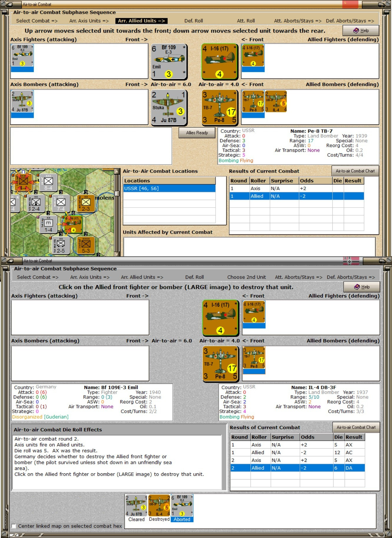Click the gold 5-3 counter on the map
Viewport: 392px width, 538px height.
86,245
